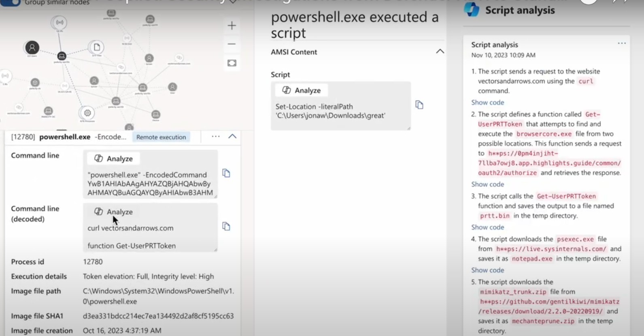This screenshot has width=644, height=336.
Task: Click the notepad.exe code snippet
Action: (532, 259)
